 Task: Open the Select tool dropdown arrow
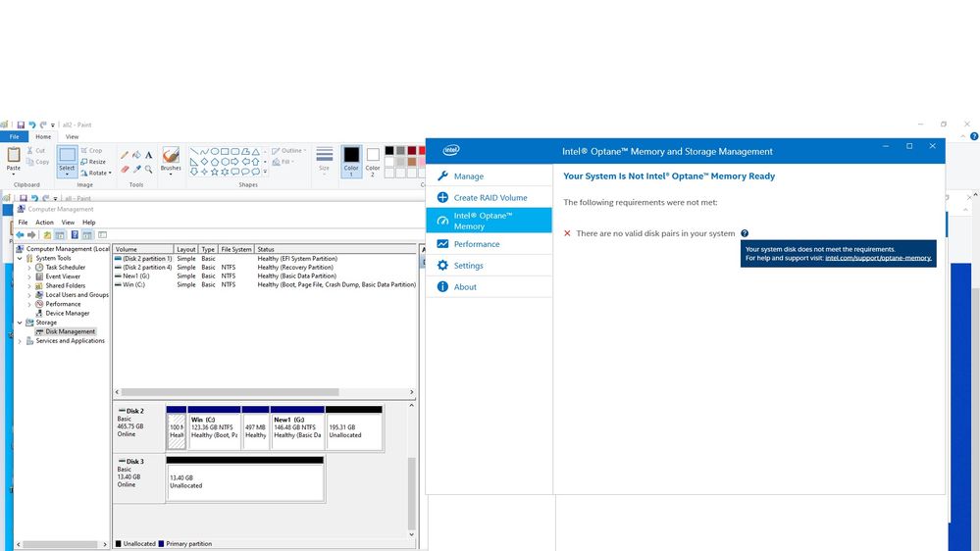[67, 174]
